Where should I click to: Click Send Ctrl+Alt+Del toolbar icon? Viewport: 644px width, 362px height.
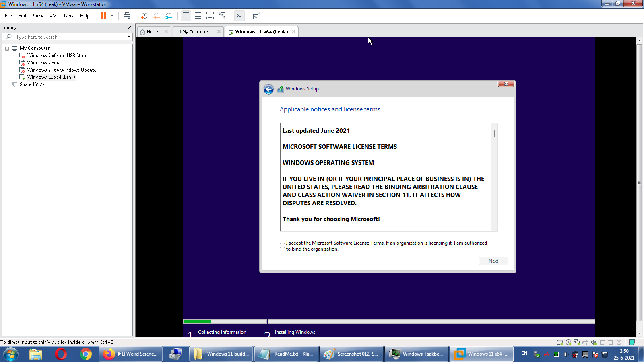127,16
